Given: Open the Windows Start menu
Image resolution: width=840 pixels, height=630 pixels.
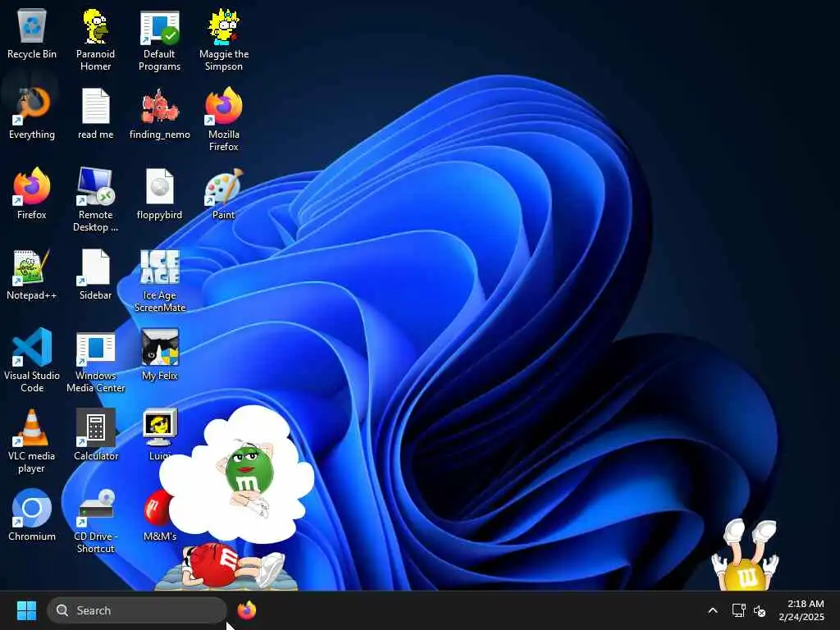Looking at the screenshot, I should (x=26, y=610).
